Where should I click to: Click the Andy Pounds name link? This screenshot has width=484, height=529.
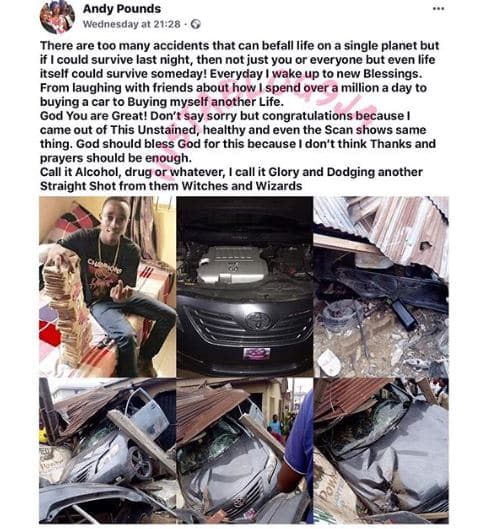point(122,8)
